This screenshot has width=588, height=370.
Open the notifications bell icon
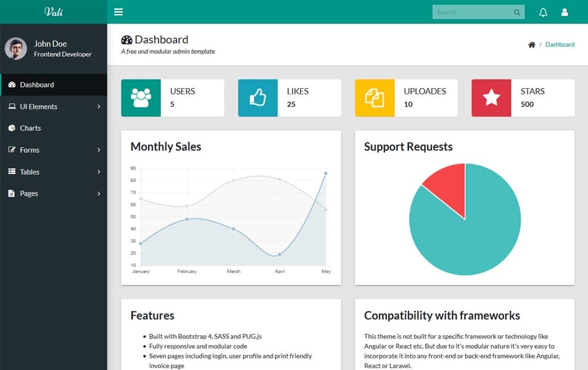(543, 12)
